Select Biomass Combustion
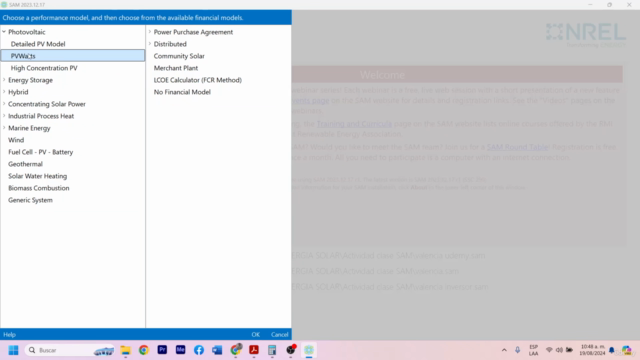Viewport: 640px width, 360px height. [39, 188]
